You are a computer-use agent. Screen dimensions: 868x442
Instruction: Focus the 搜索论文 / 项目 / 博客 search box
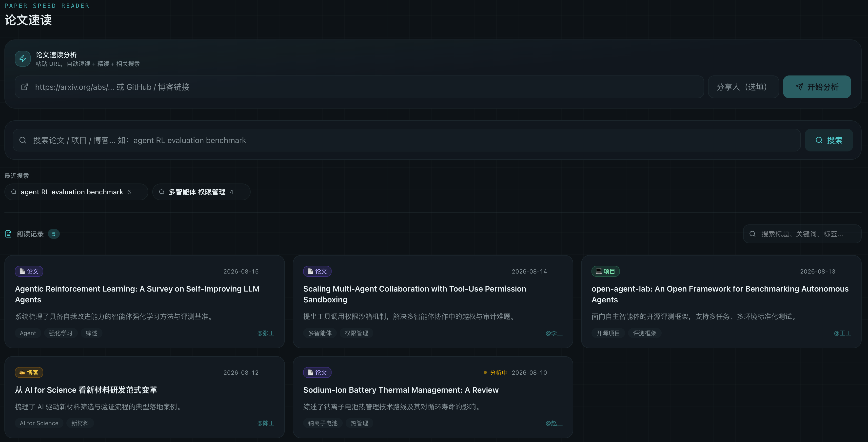pyautogui.click(x=407, y=140)
